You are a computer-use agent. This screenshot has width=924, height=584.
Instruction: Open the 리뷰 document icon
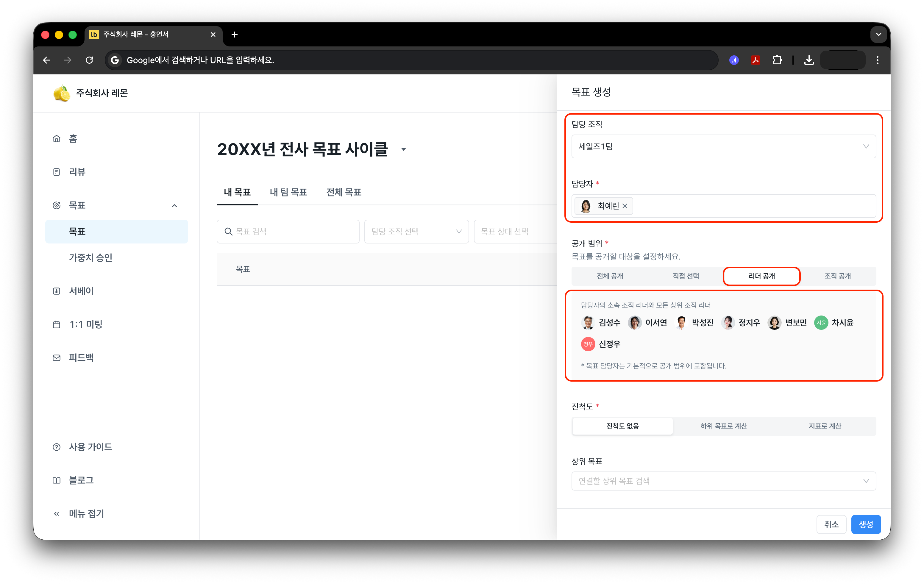pos(56,172)
